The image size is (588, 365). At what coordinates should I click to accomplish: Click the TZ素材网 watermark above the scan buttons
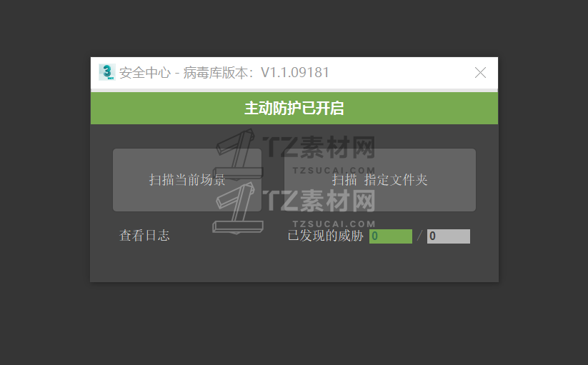[319, 147]
